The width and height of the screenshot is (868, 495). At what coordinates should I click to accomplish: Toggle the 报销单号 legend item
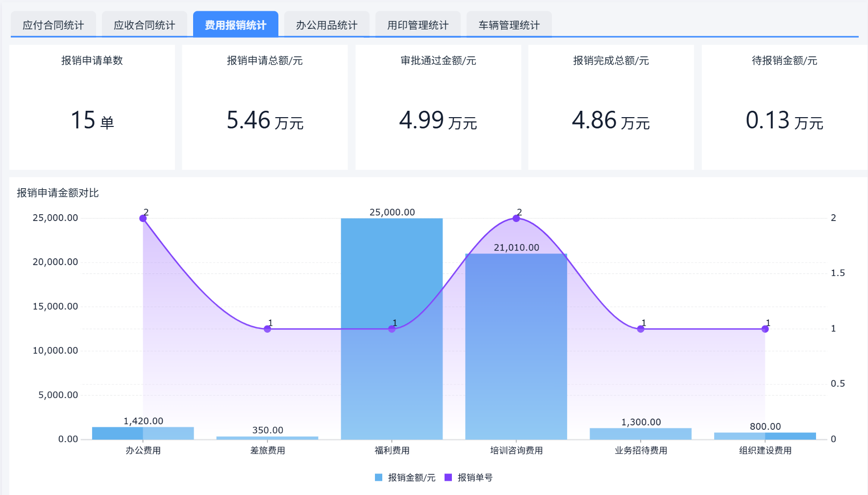[x=474, y=477]
